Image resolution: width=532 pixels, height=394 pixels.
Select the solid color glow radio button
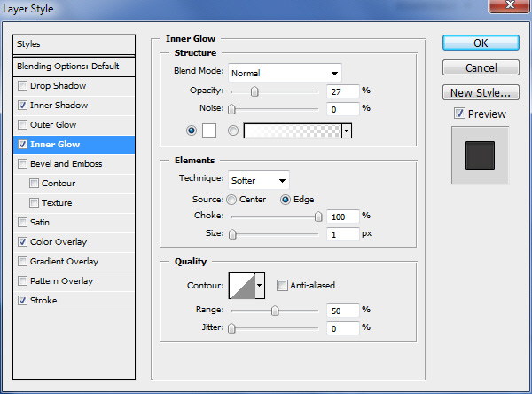click(x=192, y=130)
